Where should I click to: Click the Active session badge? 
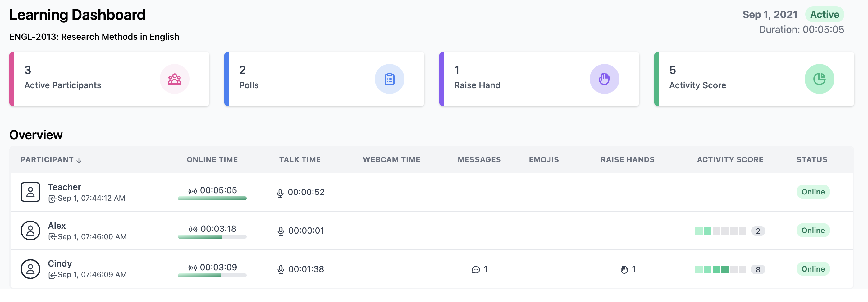point(825,15)
